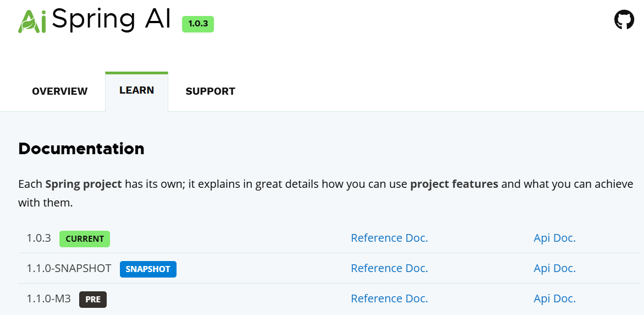Open Api Doc. for 1.1.0-SNAPSHOT
This screenshot has height=315, width=644.
tap(554, 268)
